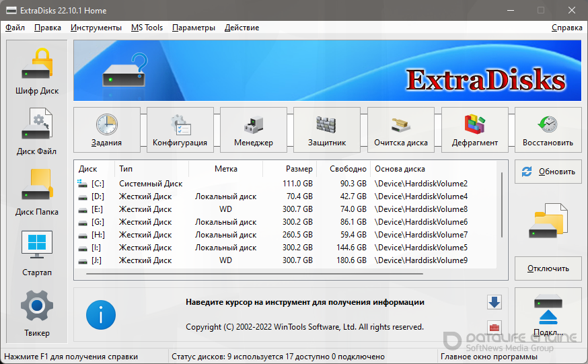Viewport: 588px width, 364px height.
Task: Open the Восстановить restore tool
Action: click(548, 130)
